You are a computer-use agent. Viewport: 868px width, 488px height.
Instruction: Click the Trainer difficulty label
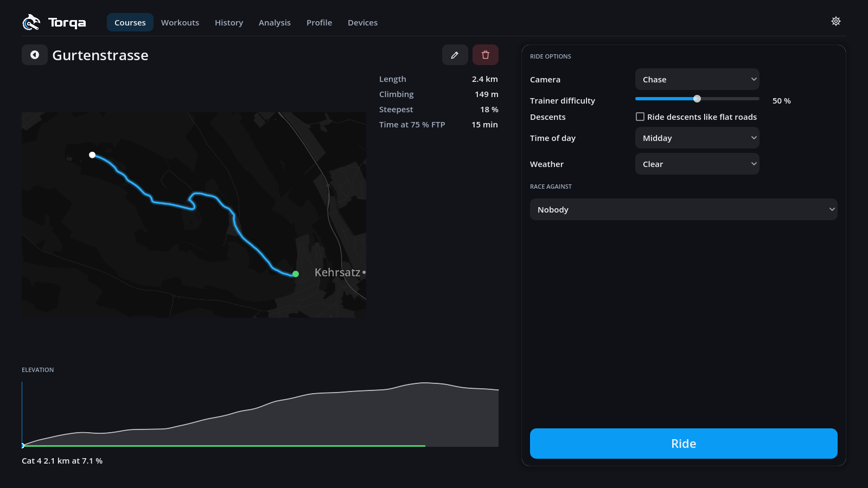click(563, 101)
